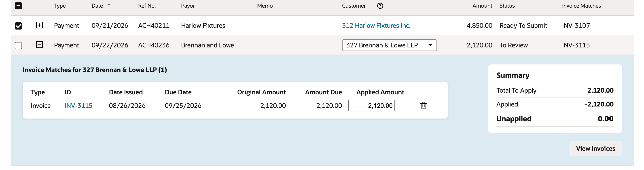This screenshot has height=170, width=644.
Task: Click the Date Issued 08/26/2026 value
Action: click(x=127, y=106)
